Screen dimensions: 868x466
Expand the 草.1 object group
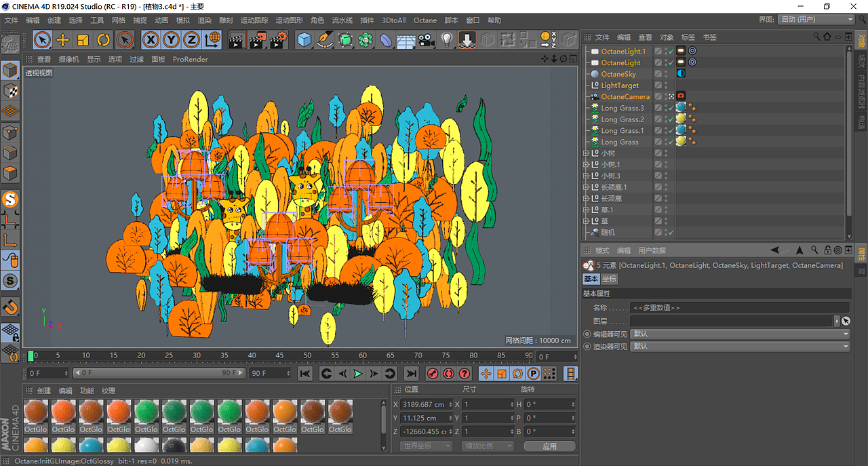[586, 210]
